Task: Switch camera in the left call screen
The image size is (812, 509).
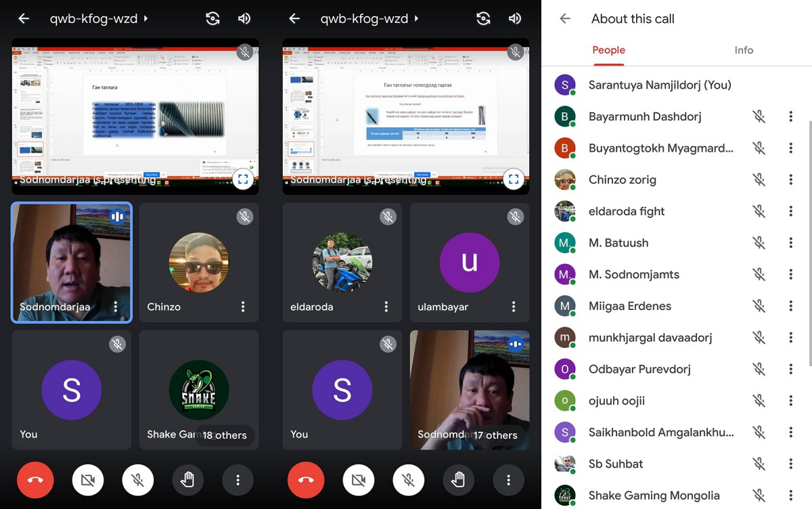Action: coord(212,19)
